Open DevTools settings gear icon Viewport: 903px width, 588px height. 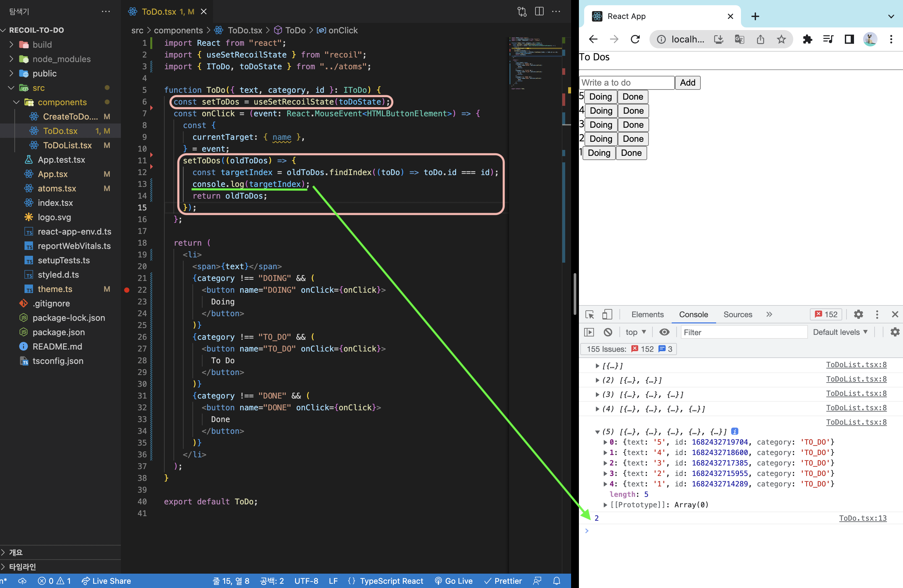tap(858, 315)
